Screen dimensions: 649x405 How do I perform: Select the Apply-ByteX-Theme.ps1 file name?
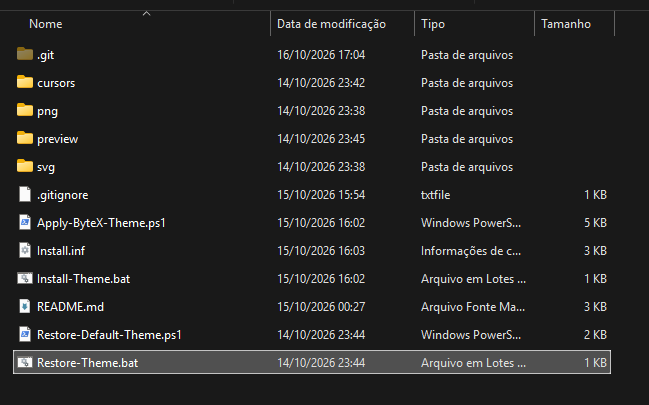pos(101,223)
